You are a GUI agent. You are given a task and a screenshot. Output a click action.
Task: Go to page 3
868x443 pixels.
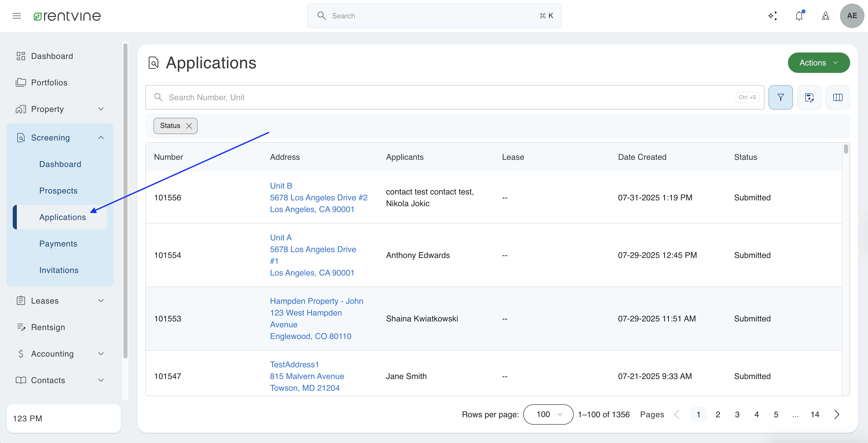[x=737, y=414]
